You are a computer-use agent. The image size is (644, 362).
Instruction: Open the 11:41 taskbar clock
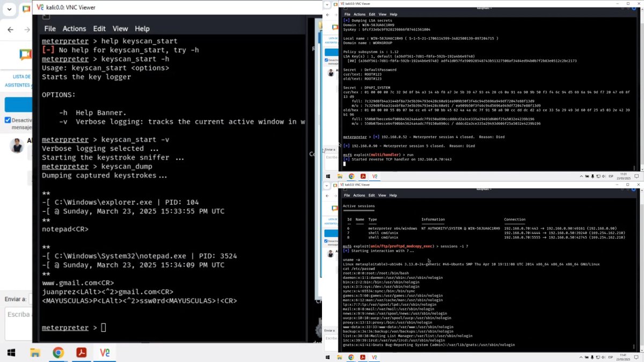tap(624, 357)
